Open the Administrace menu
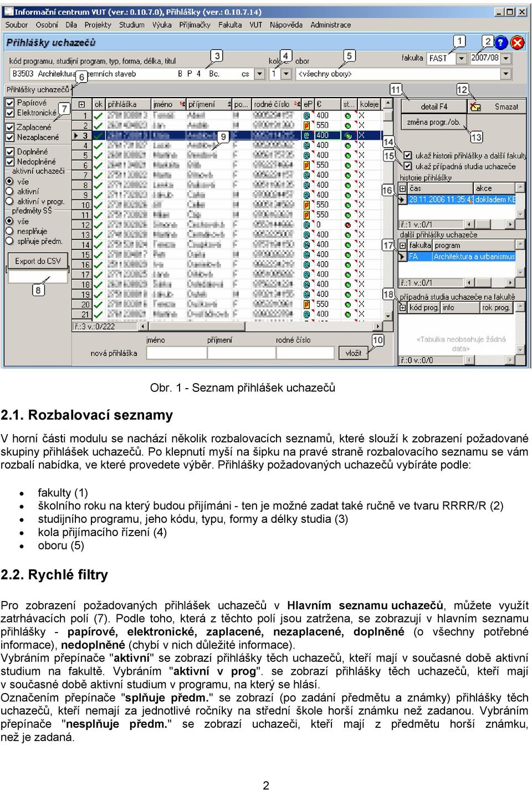The height and width of the screenshot is (790, 532). tap(331, 25)
